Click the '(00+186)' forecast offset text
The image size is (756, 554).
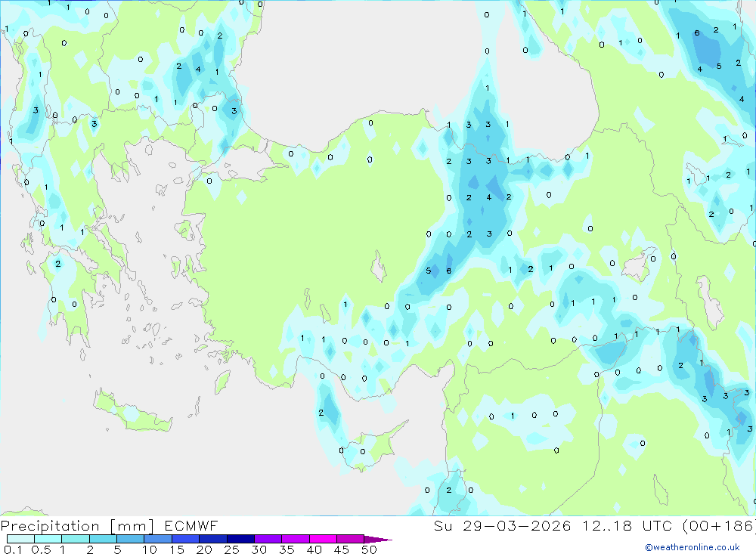click(719, 526)
